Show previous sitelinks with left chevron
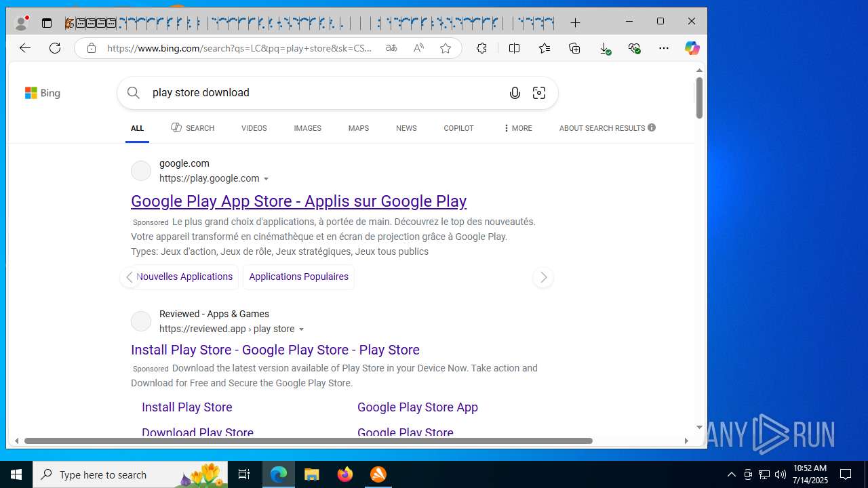This screenshot has height=488, width=868. [130, 277]
